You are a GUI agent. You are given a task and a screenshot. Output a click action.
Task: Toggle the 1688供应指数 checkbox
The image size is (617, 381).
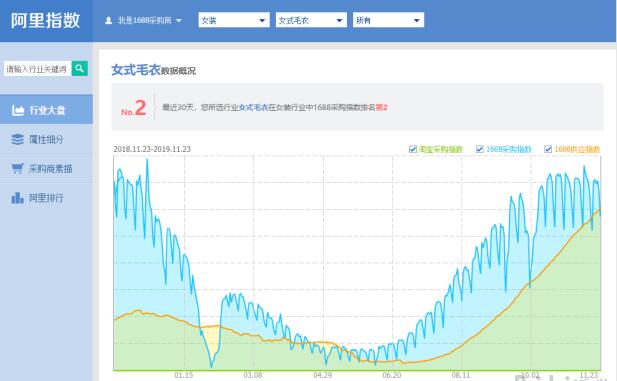coord(548,149)
